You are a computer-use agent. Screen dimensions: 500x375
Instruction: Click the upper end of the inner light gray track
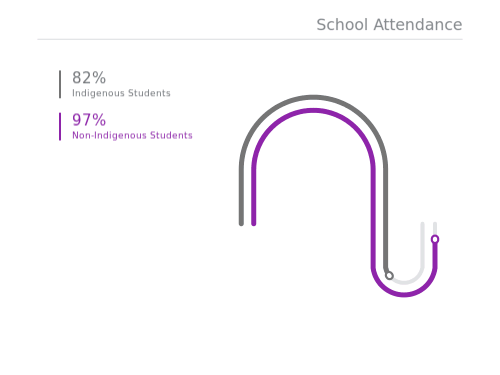click(423, 224)
